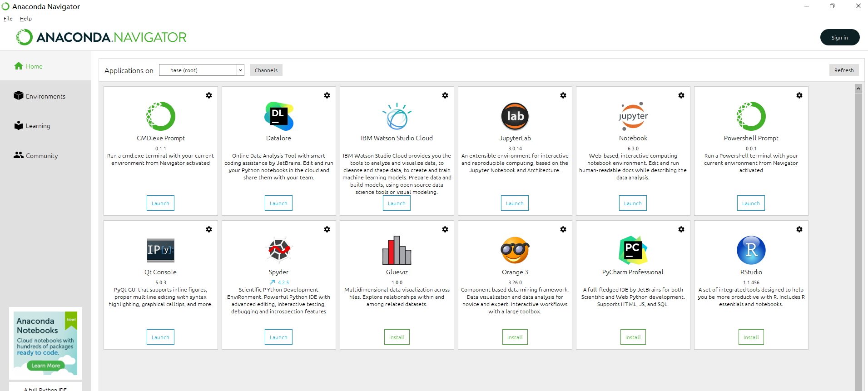
Task: Open settings gear on Glueviz card
Action: pyautogui.click(x=445, y=229)
